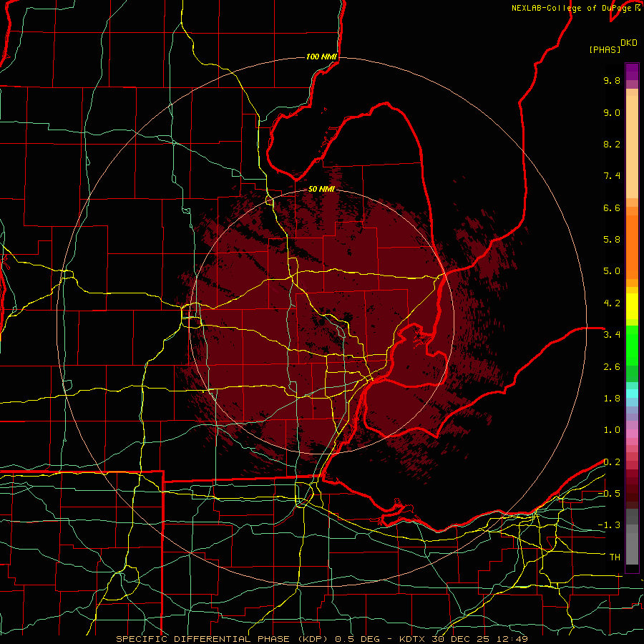Pick the bright green color bar segment
Screen dimensions: 644x644
click(632, 345)
